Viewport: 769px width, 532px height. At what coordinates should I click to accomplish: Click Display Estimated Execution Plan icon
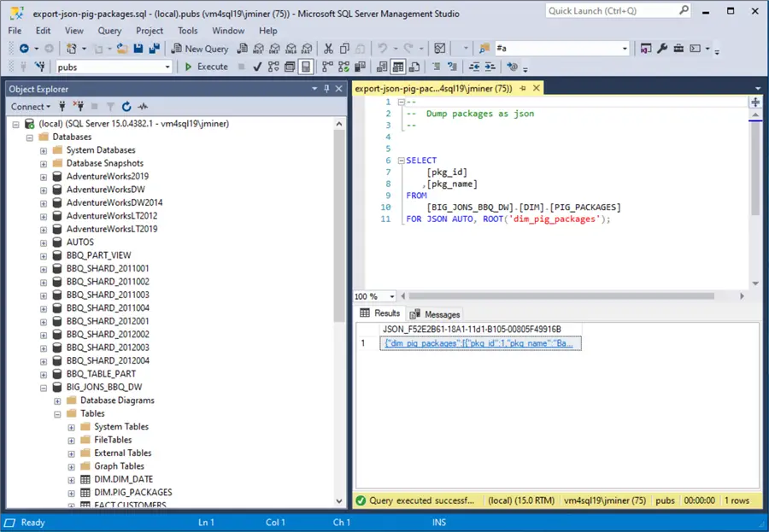pyautogui.click(x=273, y=67)
